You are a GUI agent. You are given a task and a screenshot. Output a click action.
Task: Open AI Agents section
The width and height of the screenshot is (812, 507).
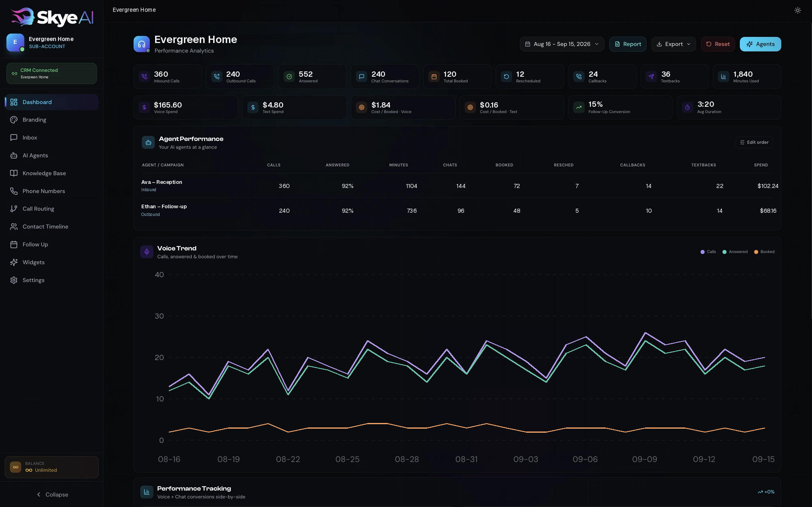[x=52, y=155]
